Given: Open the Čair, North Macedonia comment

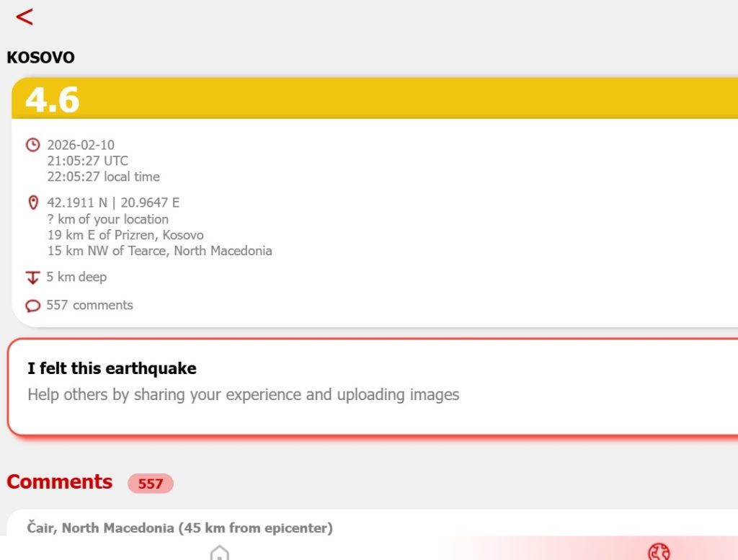Looking at the screenshot, I should point(180,528).
